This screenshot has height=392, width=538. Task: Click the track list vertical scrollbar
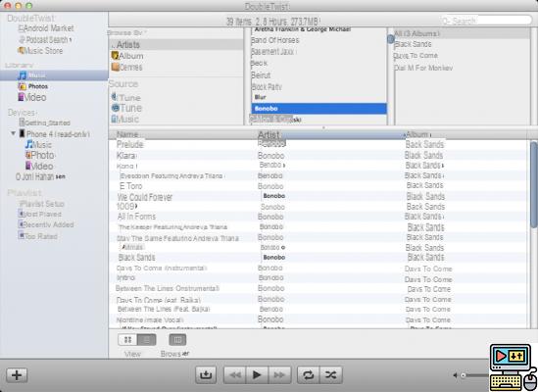[533, 184]
